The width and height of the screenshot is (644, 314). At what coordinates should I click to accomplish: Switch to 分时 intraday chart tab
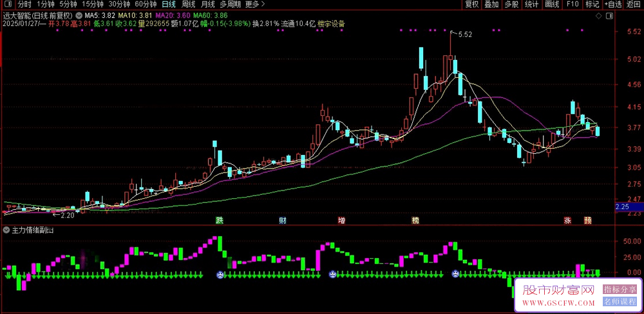tap(25, 5)
